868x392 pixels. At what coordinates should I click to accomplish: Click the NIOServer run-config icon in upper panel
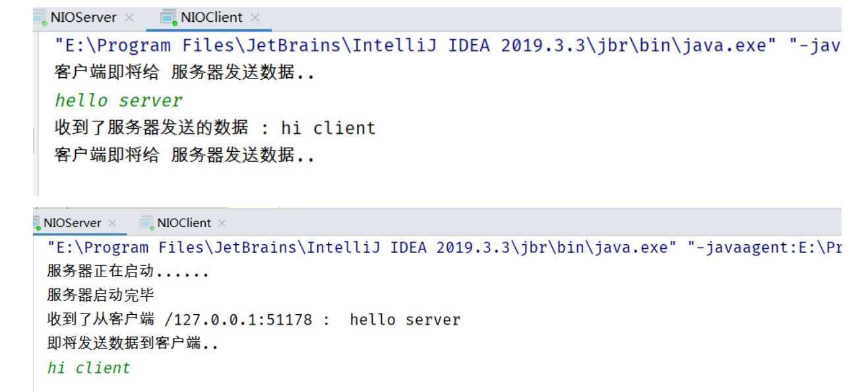point(40,18)
